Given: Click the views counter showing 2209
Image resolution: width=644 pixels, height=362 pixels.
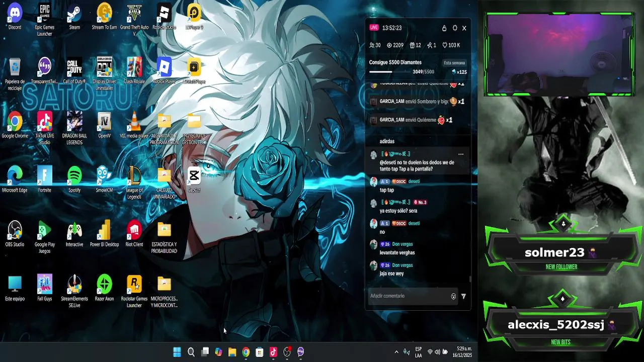Looking at the screenshot, I should coord(395,45).
